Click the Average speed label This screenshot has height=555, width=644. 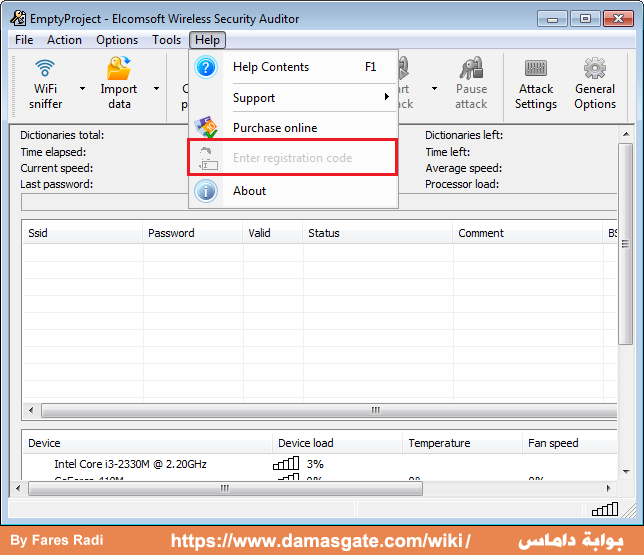point(463,168)
